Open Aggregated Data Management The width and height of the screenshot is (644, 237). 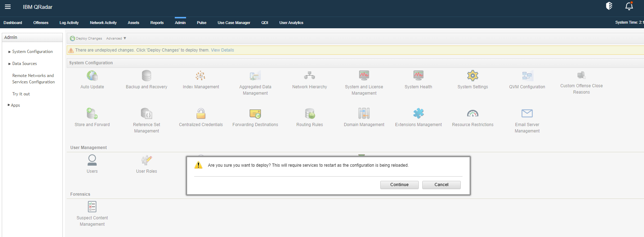(x=255, y=76)
